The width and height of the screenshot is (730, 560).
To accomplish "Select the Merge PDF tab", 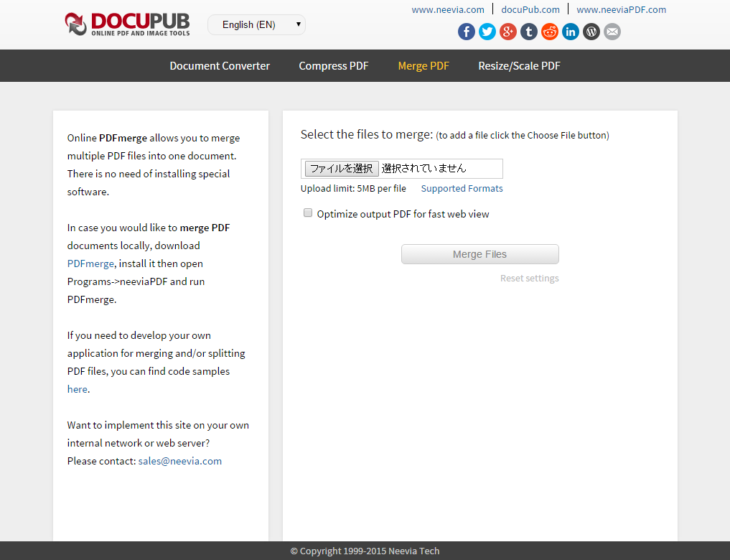I will [x=424, y=65].
